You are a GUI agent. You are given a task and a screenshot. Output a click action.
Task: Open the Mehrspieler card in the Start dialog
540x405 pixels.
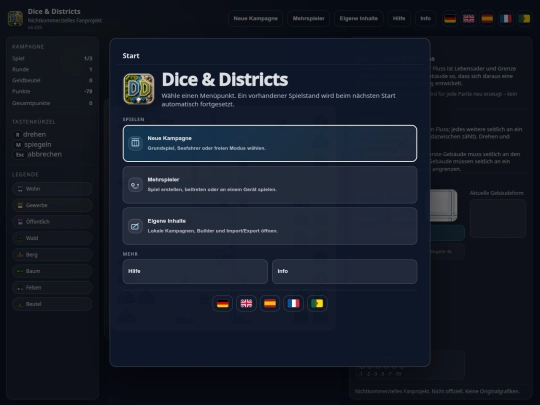(270, 185)
